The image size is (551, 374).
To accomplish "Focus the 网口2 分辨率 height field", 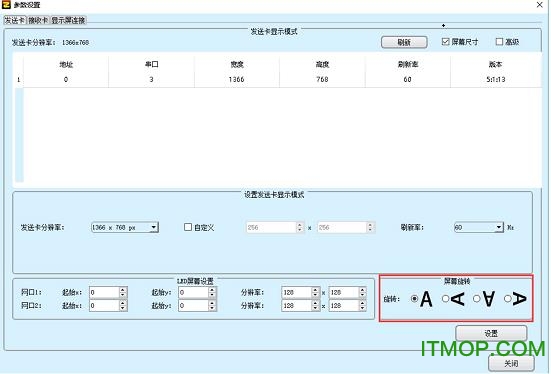I will [344, 305].
